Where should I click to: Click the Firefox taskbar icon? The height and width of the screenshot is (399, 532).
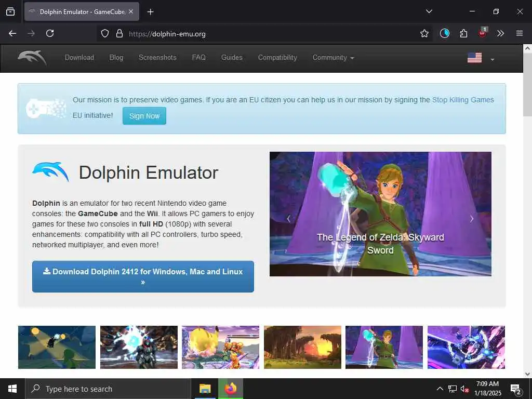[230, 389]
